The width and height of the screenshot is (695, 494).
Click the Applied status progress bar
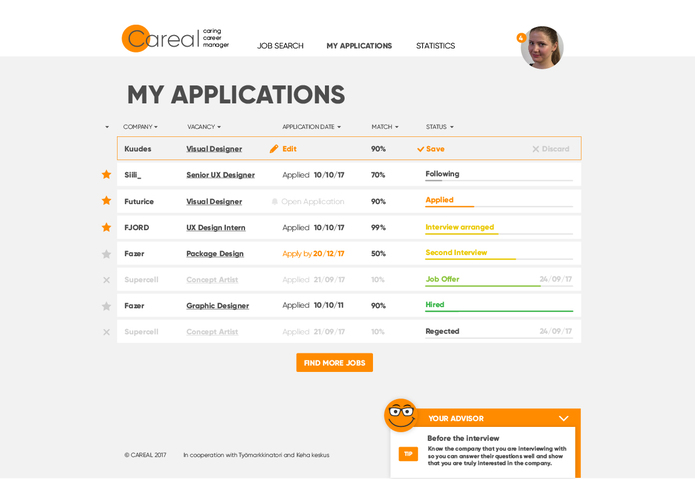[x=499, y=207]
